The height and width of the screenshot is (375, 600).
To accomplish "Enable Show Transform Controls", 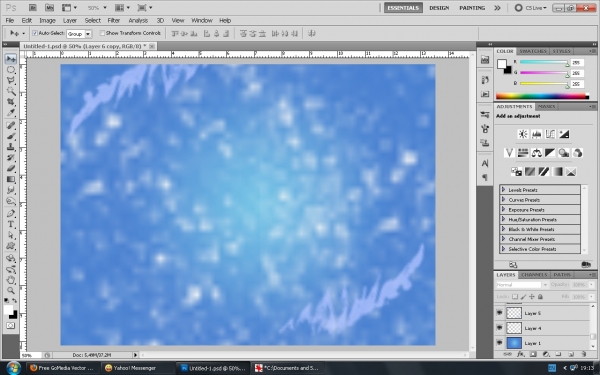I will tap(102, 33).
